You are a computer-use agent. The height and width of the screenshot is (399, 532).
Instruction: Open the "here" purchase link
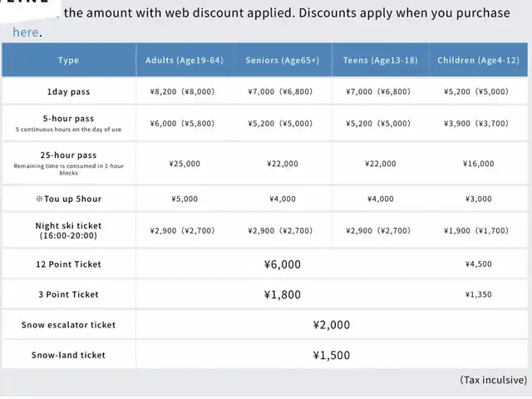click(25, 32)
